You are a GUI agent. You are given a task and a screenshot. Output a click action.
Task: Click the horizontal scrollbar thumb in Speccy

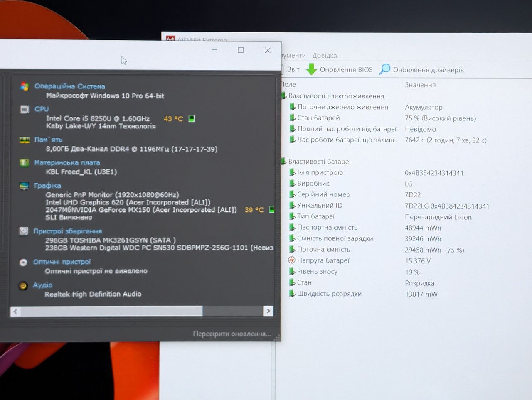point(111,311)
